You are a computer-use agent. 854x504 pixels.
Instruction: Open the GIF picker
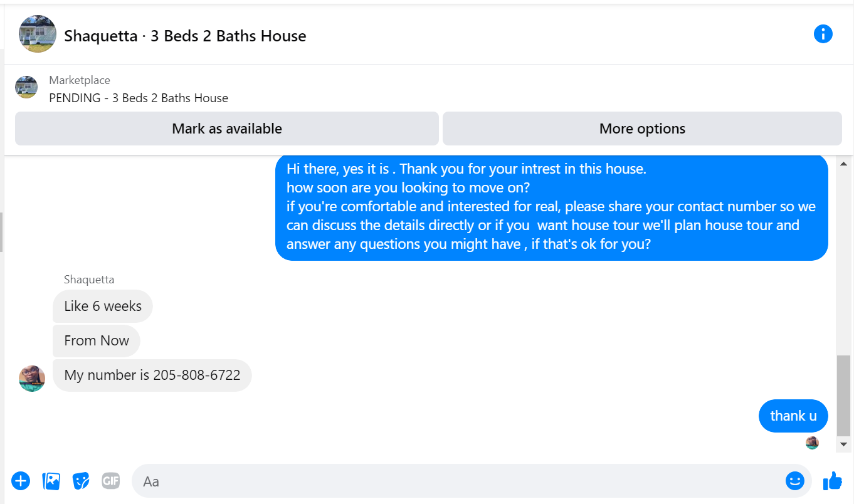(x=111, y=481)
